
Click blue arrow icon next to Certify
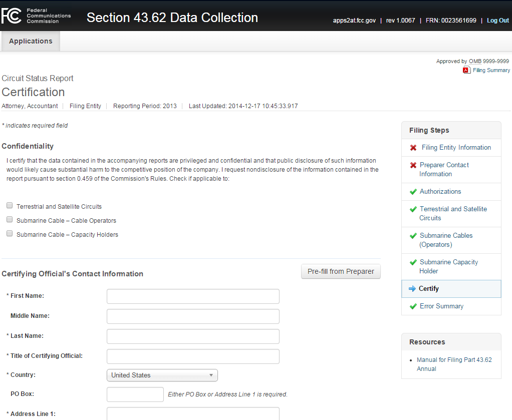tap(412, 289)
